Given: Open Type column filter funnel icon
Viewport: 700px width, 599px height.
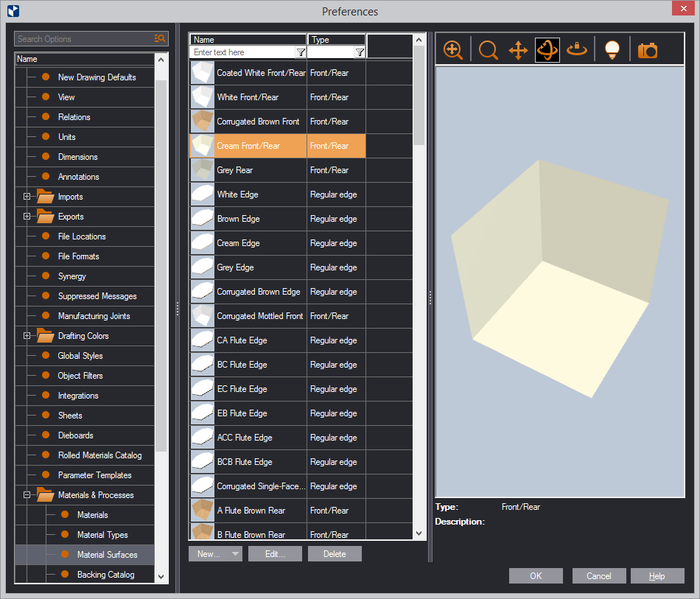Looking at the screenshot, I should pos(360,52).
